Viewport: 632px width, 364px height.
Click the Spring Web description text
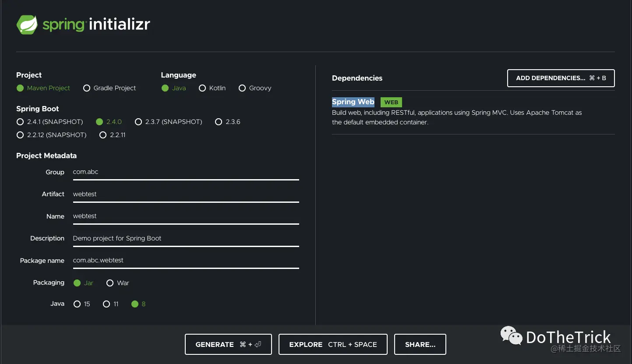457,117
